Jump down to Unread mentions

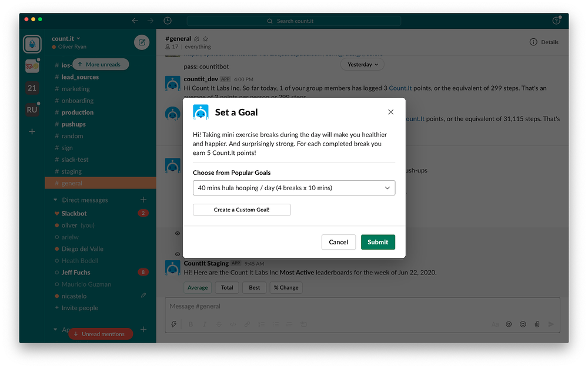pos(101,334)
